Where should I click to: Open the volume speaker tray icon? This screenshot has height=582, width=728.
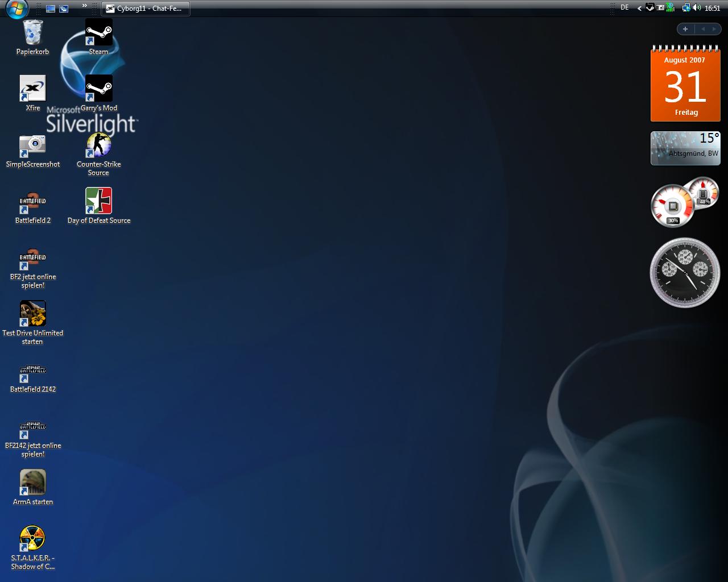point(697,8)
